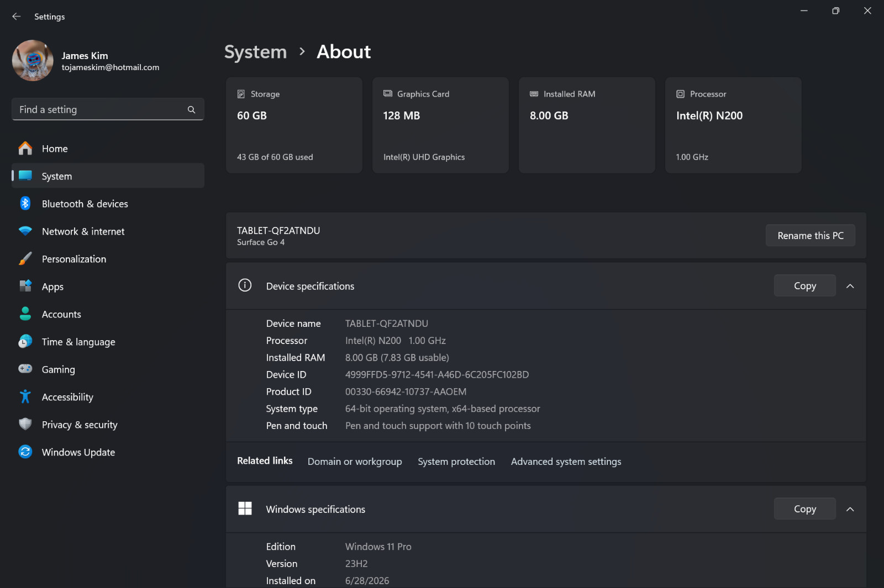Click the back arrow icon
Image resolution: width=884 pixels, height=588 pixels.
click(17, 17)
